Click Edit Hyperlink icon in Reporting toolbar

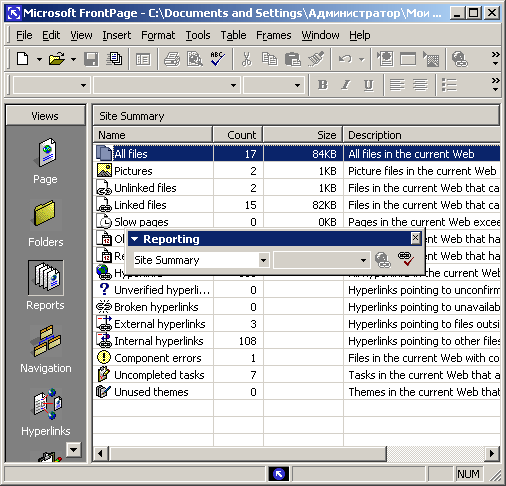click(x=382, y=260)
